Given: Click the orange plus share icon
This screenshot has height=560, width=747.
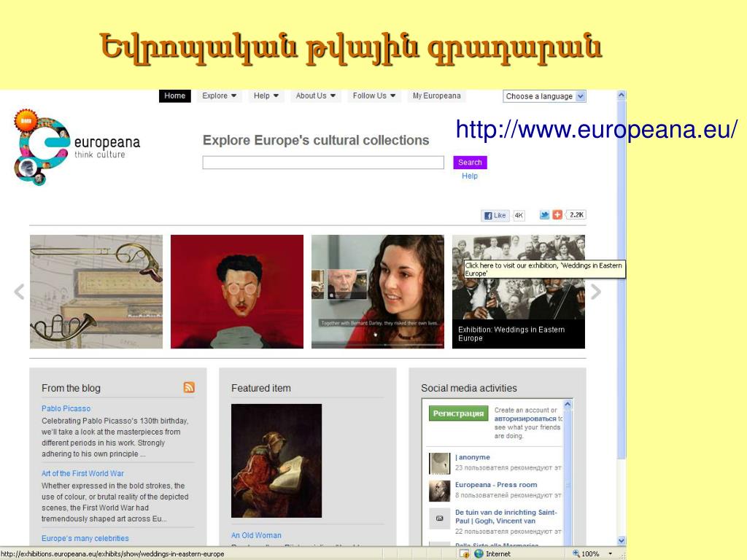Looking at the screenshot, I should 557,215.
